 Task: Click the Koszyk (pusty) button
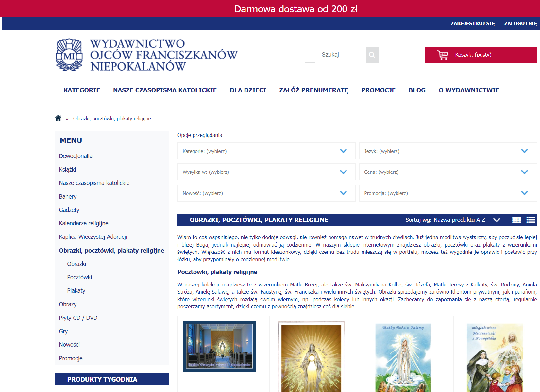[x=481, y=55]
